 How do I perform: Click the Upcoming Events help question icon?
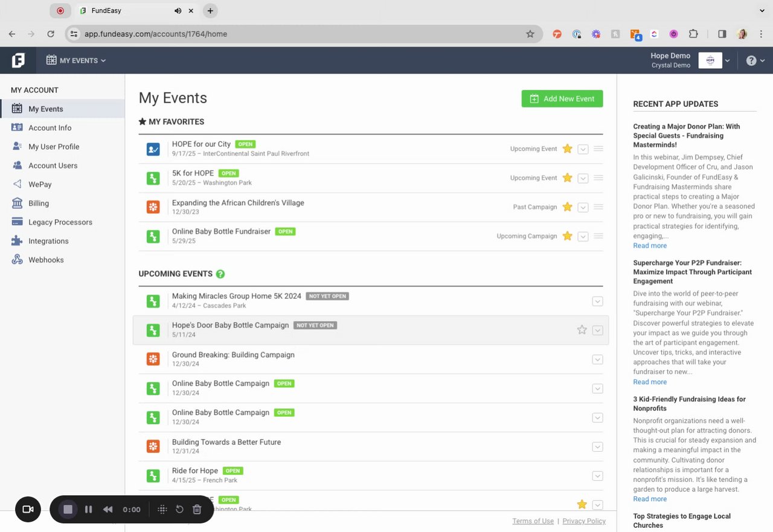click(220, 274)
